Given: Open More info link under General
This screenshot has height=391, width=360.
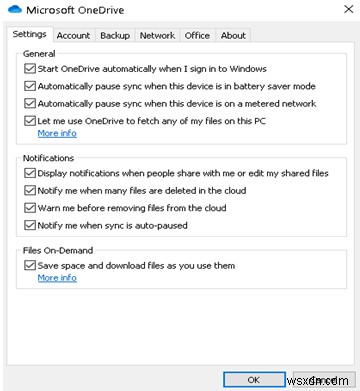Looking at the screenshot, I should [57, 133].
